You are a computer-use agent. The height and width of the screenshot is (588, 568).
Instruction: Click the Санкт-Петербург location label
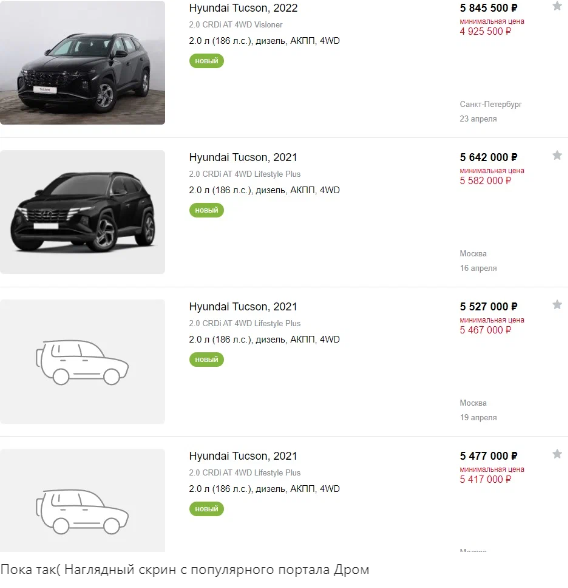pos(490,104)
